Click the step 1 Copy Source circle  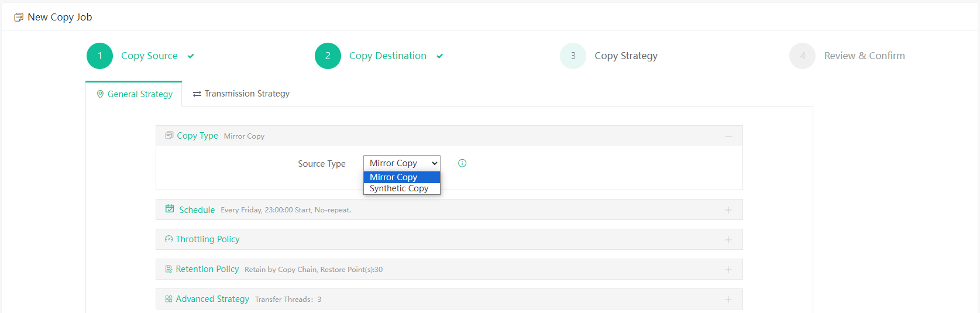point(99,56)
